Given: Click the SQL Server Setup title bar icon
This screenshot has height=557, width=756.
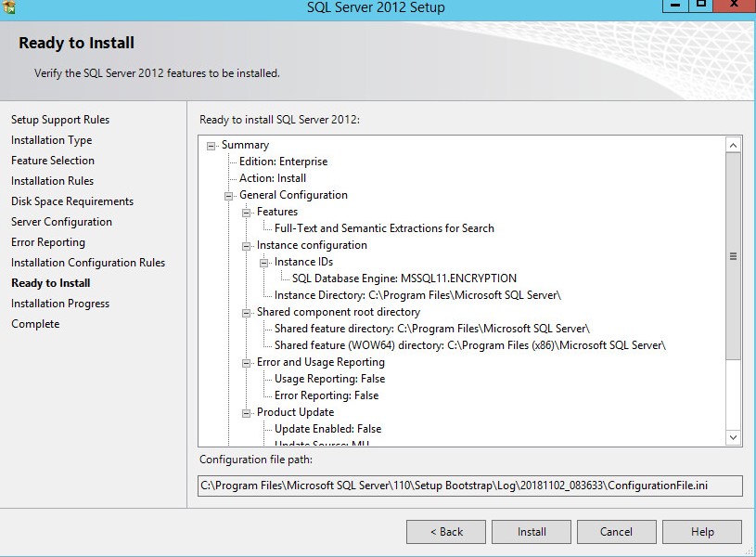Looking at the screenshot, I should [8, 6].
